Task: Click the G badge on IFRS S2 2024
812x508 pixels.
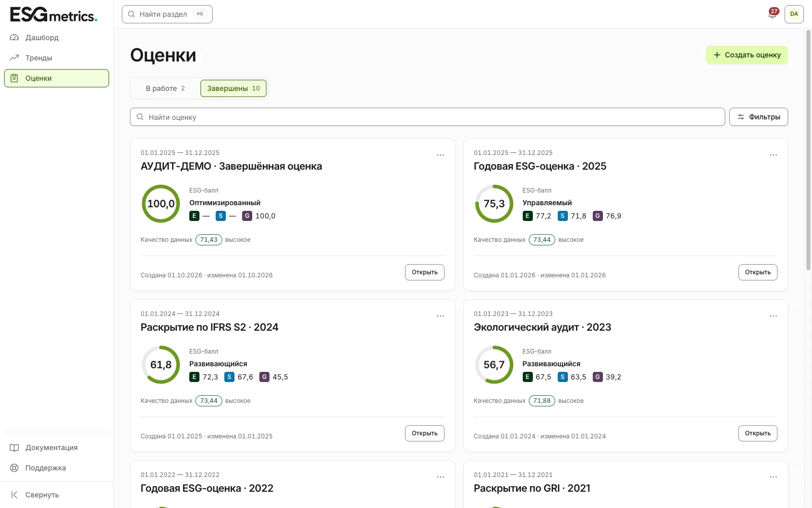Action: [x=264, y=377]
